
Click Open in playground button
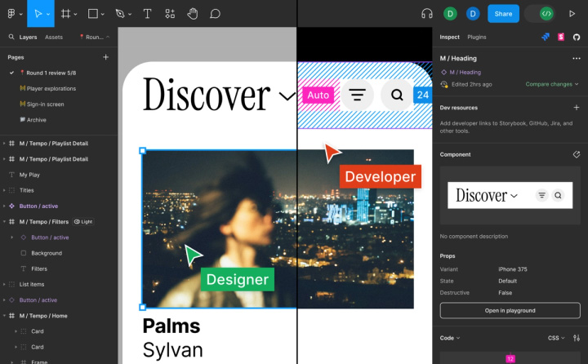pos(510,310)
